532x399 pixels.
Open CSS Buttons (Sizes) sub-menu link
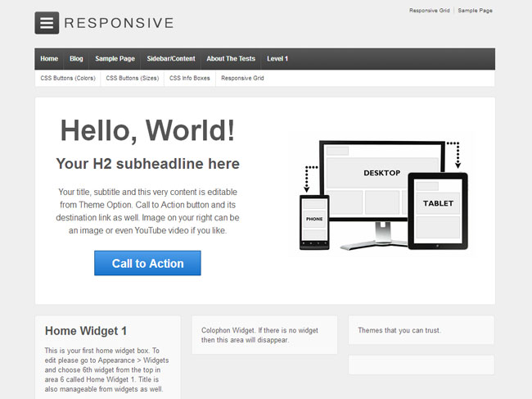(133, 78)
